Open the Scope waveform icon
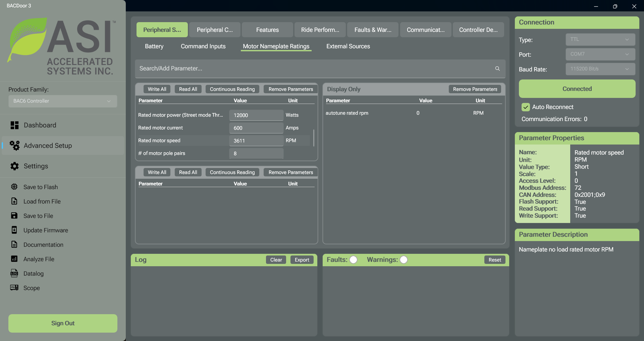The width and height of the screenshot is (644, 341). tap(14, 288)
